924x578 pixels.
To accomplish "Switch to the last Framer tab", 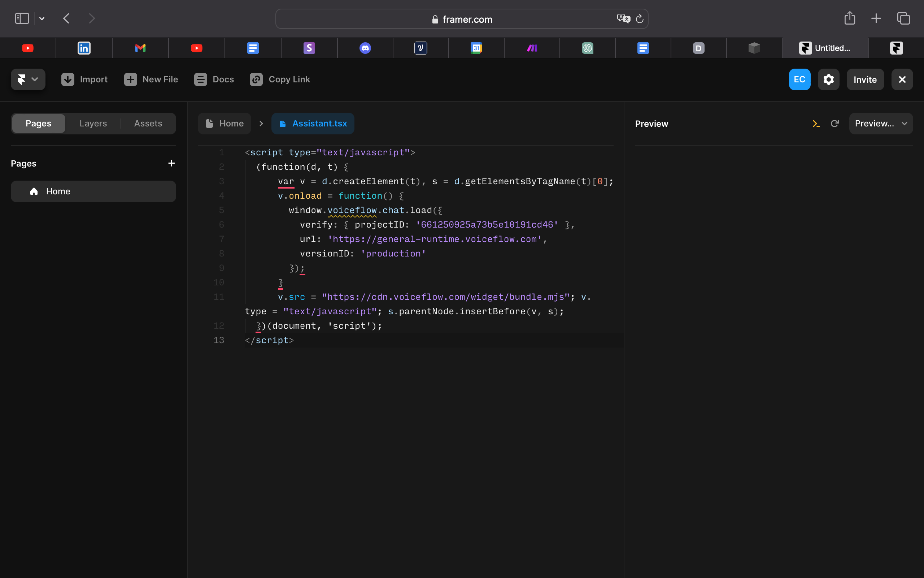I will [x=897, y=48].
